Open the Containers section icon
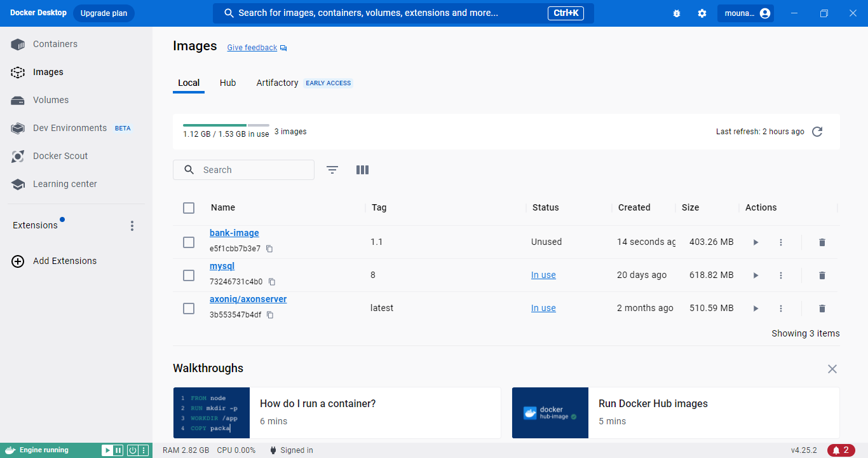The width and height of the screenshot is (868, 458). [x=18, y=45]
